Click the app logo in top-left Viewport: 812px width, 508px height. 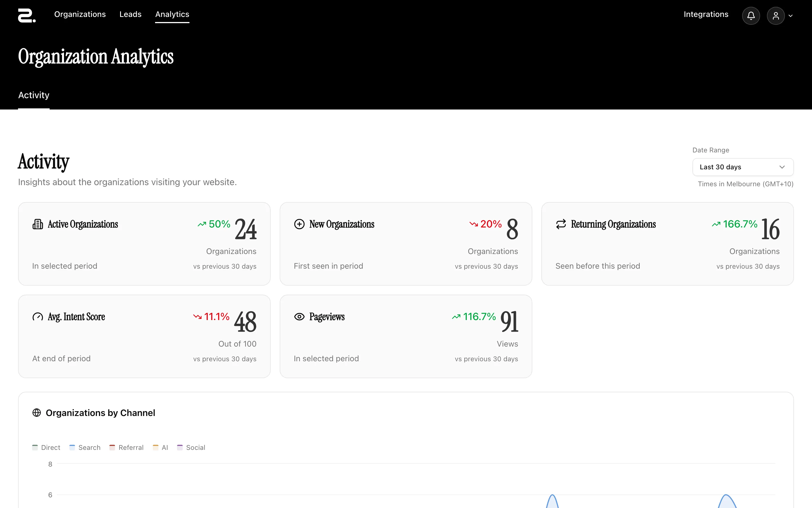tap(27, 16)
